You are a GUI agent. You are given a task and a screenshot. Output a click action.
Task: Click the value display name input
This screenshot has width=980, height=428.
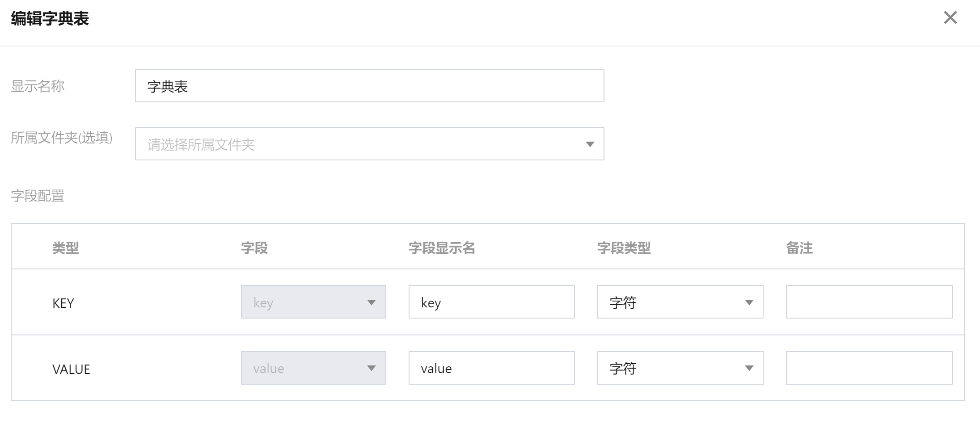point(491,368)
